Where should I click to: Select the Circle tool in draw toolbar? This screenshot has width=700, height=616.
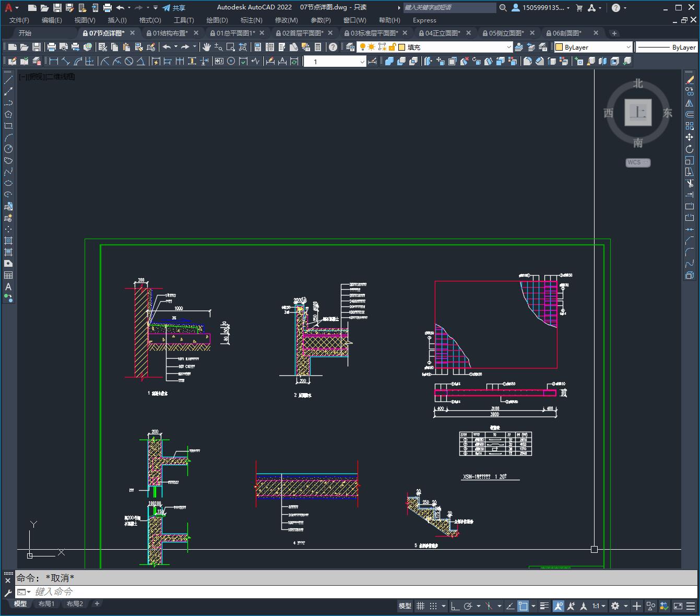[8, 149]
